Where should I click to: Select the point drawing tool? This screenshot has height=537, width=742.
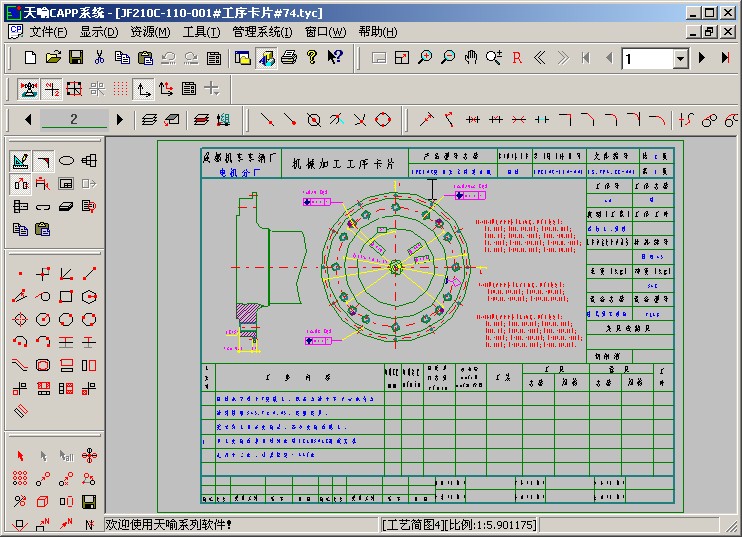[20, 273]
